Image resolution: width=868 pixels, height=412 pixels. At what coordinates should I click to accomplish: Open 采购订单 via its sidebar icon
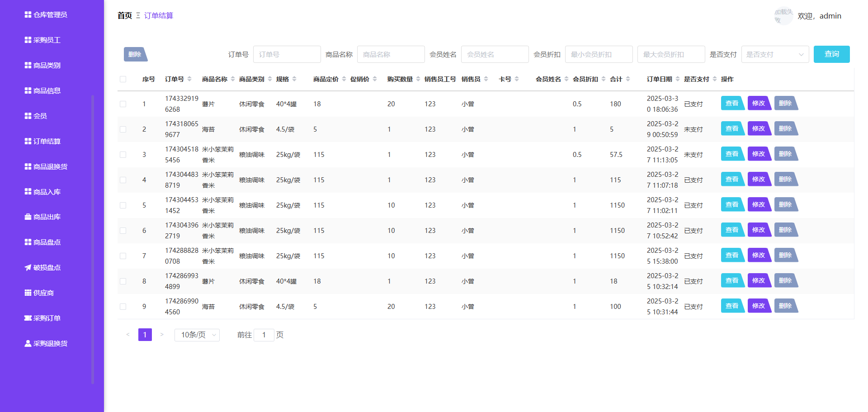pyautogui.click(x=27, y=318)
